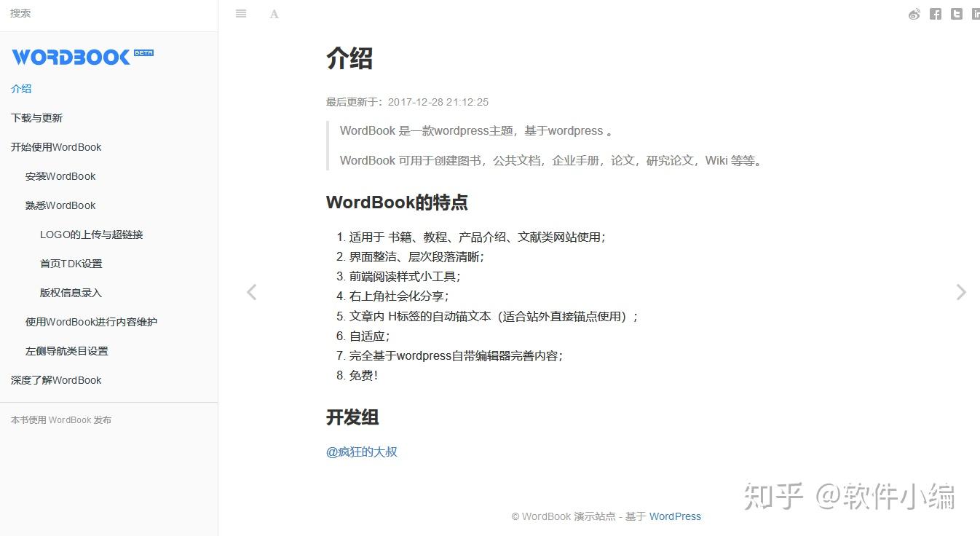Click the quote line mentioning Wiki 等等
Screen dimensions: 980x536
click(x=553, y=160)
